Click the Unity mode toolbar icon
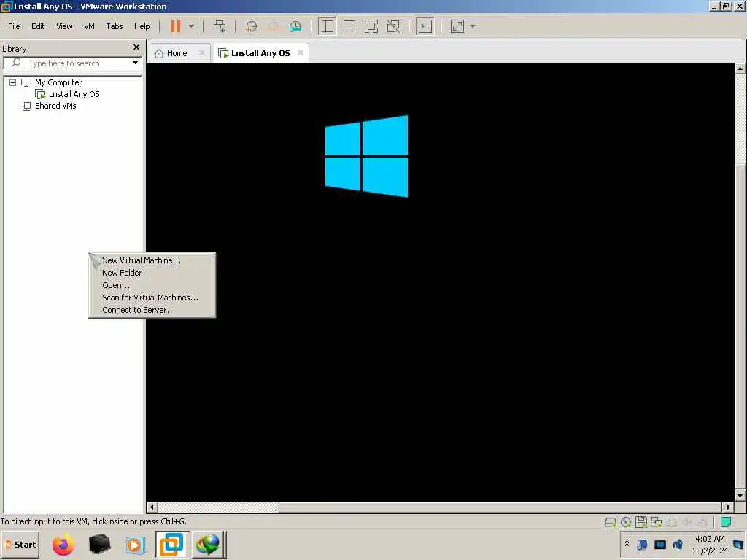This screenshot has height=560, width=747. click(393, 26)
